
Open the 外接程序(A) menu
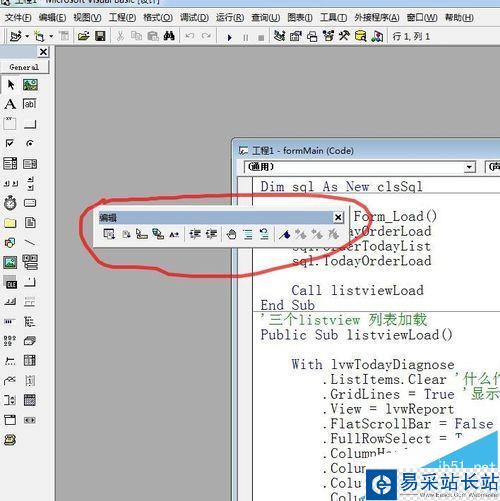pos(377,17)
